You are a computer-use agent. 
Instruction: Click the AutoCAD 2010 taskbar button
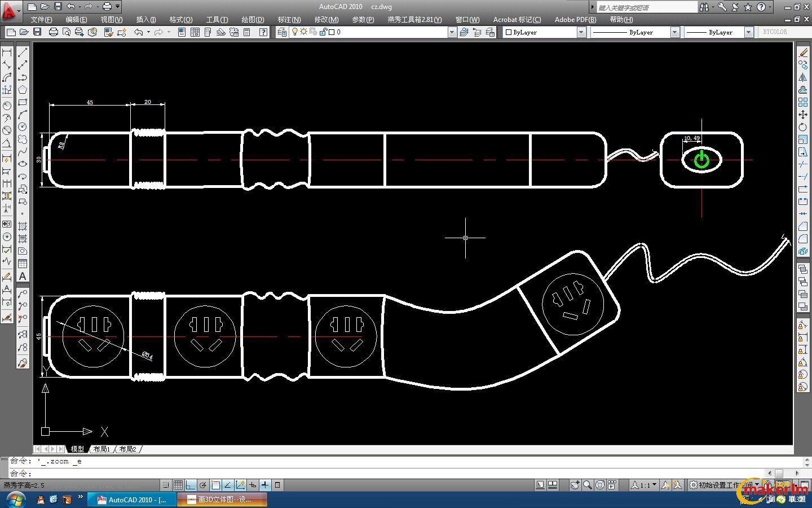[x=133, y=500]
